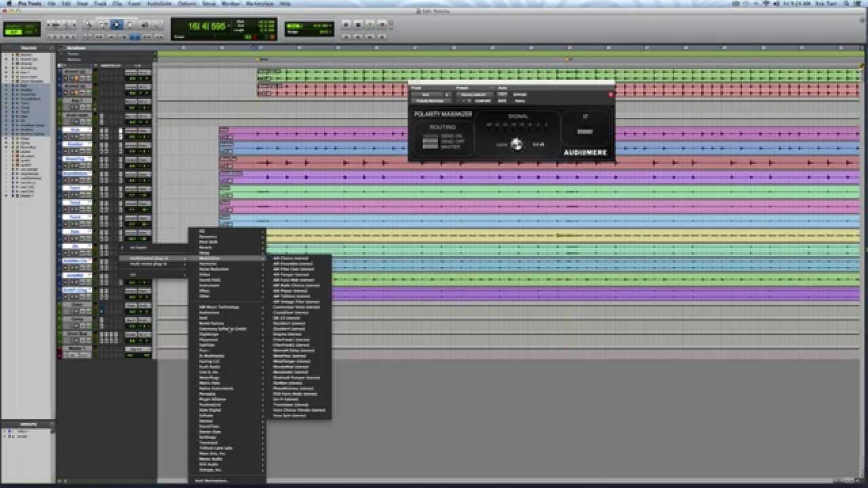This screenshot has width=868, height=488.
Task: Open the factory default preset dropdown
Action: point(473,95)
